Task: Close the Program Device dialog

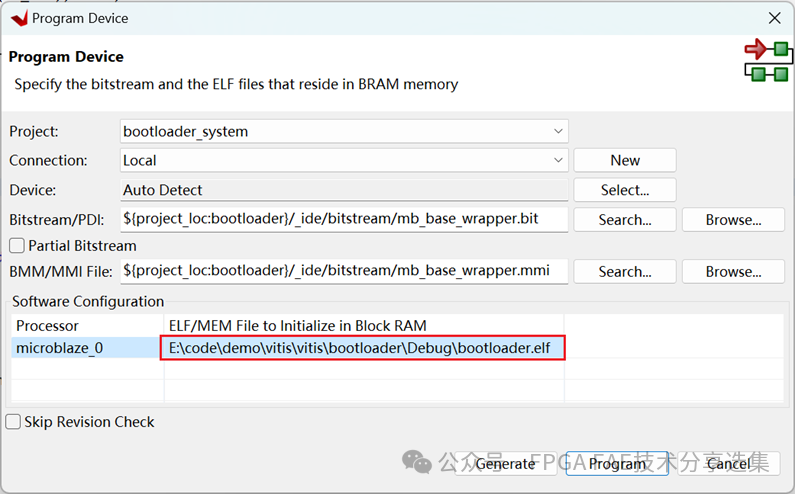Action: point(773,18)
